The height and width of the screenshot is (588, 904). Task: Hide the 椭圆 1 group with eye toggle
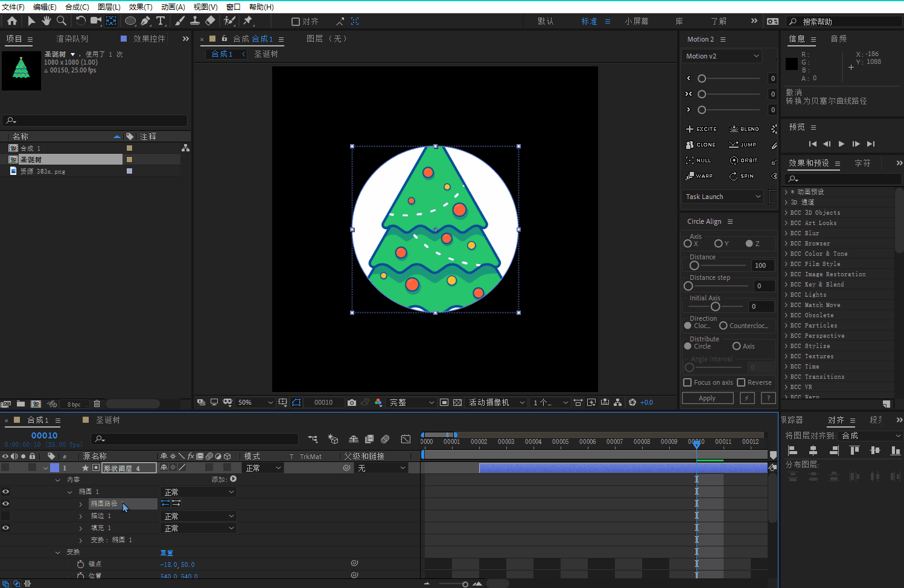coord(6,492)
